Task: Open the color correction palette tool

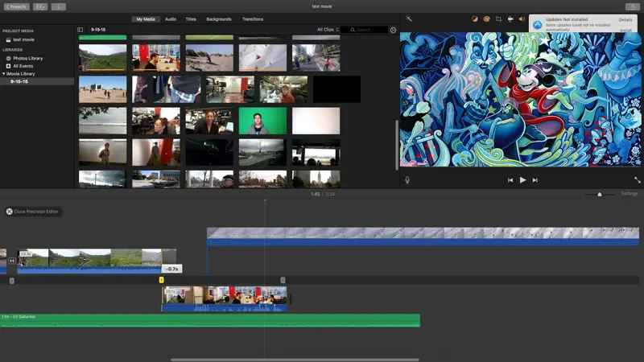Action: click(x=486, y=19)
